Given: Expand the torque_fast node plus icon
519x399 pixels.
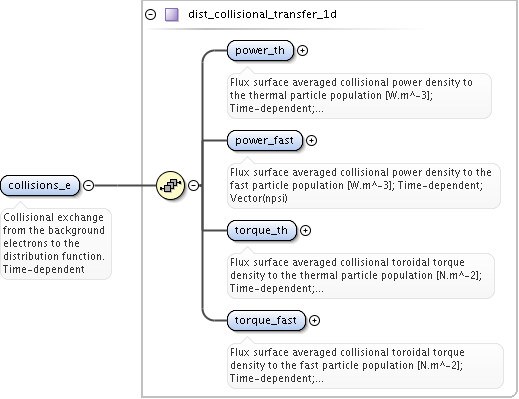Looking at the screenshot, I should pyautogui.click(x=314, y=320).
